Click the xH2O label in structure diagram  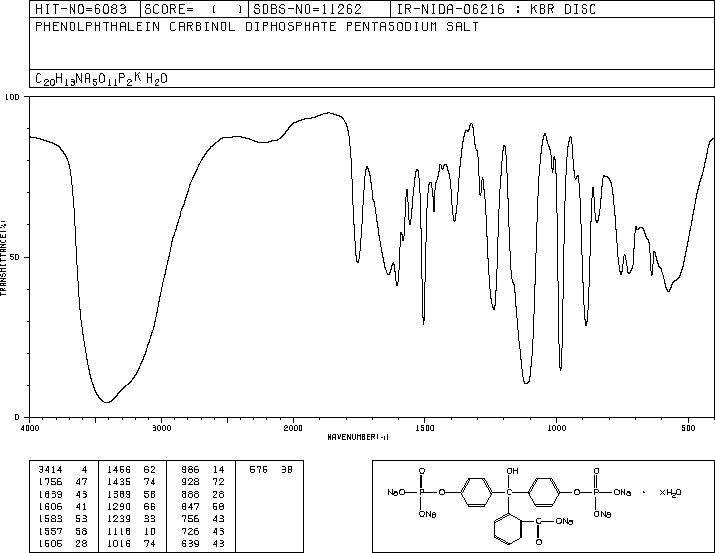670,491
